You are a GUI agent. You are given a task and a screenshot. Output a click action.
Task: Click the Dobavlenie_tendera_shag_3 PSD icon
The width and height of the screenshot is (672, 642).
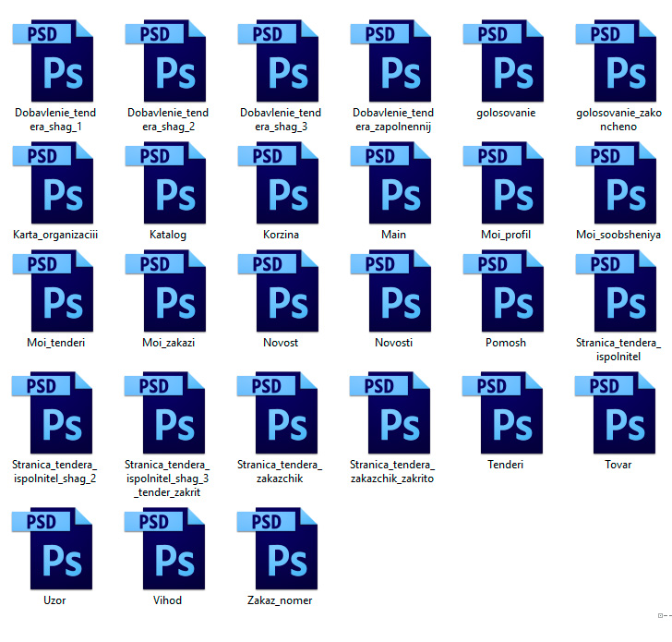pyautogui.click(x=279, y=60)
